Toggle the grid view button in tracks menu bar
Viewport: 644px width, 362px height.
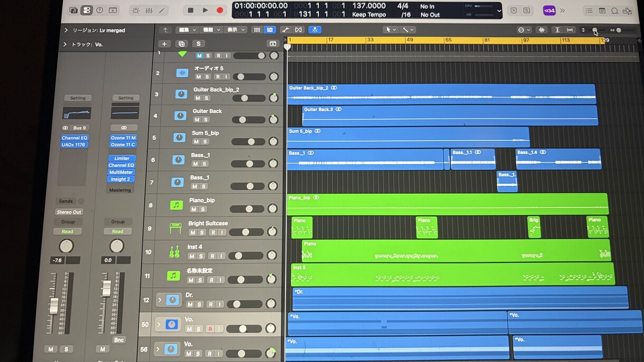point(257,30)
